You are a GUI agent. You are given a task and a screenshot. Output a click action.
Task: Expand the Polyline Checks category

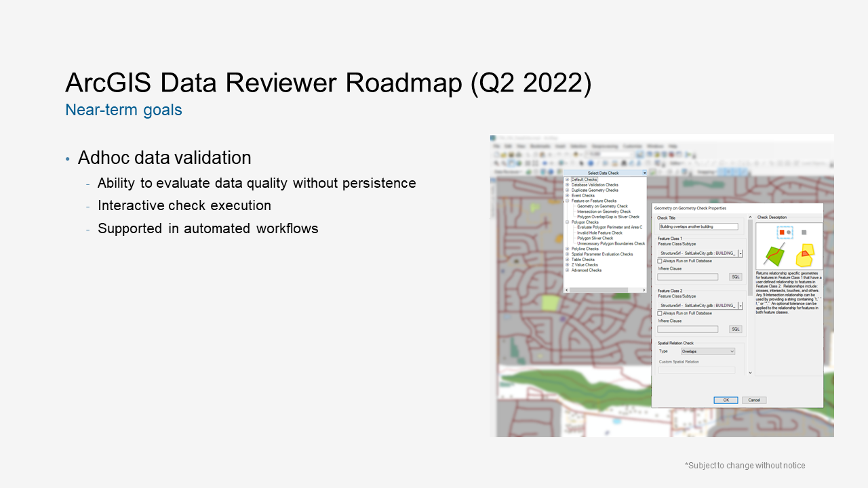click(x=566, y=248)
